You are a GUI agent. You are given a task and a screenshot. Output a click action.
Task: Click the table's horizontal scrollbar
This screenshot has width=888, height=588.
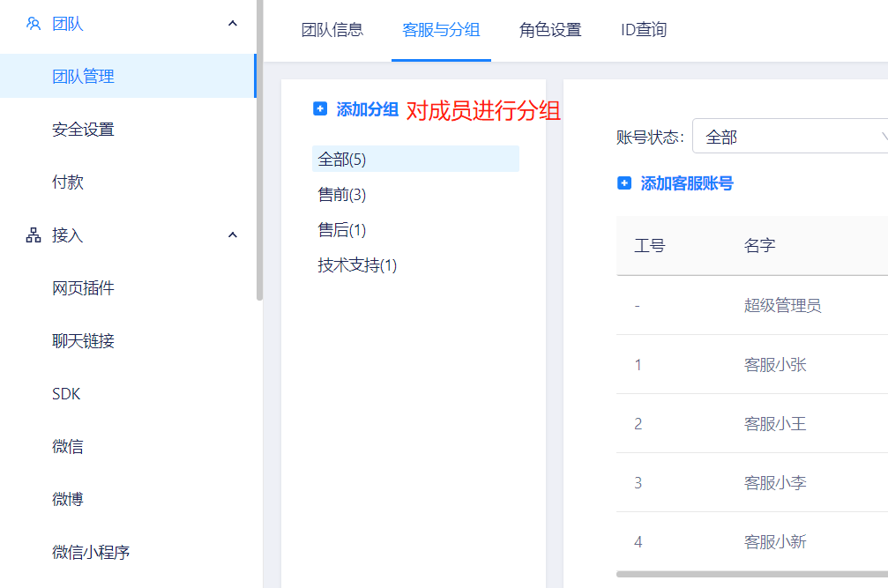[x=752, y=574]
